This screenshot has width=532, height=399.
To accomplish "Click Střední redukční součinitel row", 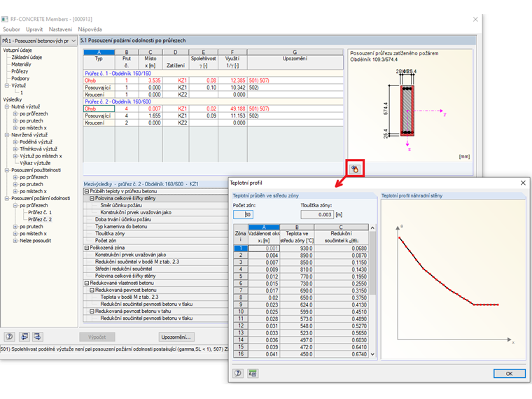I will click(x=156, y=269).
